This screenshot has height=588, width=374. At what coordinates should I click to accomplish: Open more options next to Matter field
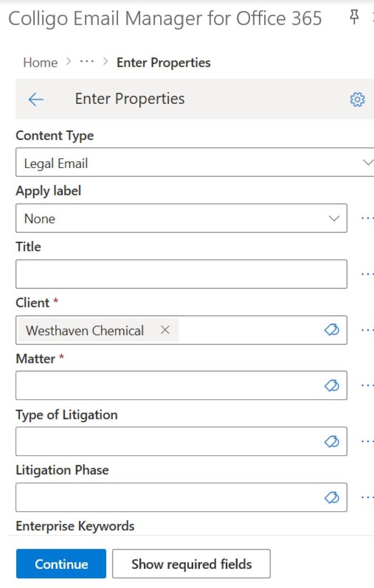point(367,386)
